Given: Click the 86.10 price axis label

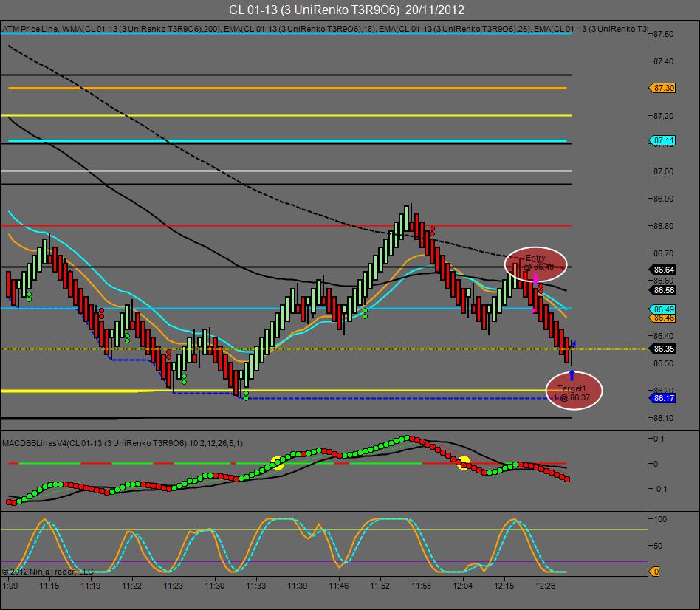Looking at the screenshot, I should 663,419.
